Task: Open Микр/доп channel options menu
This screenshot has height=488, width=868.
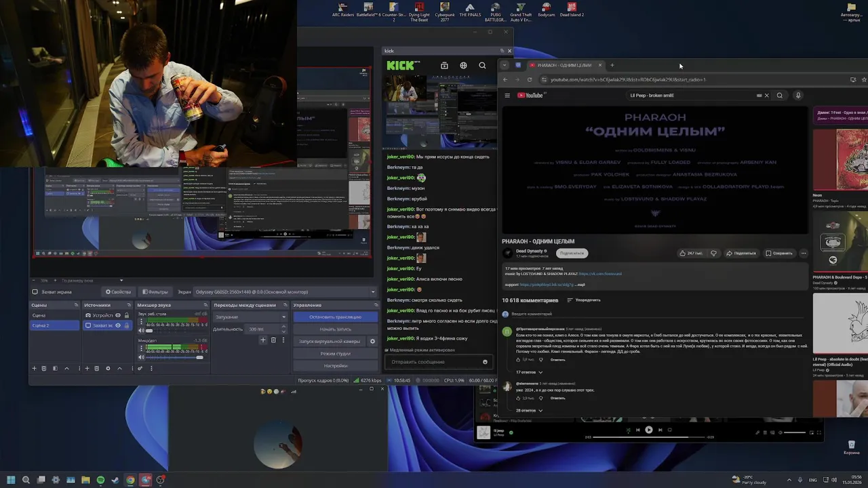Action: coord(142,349)
